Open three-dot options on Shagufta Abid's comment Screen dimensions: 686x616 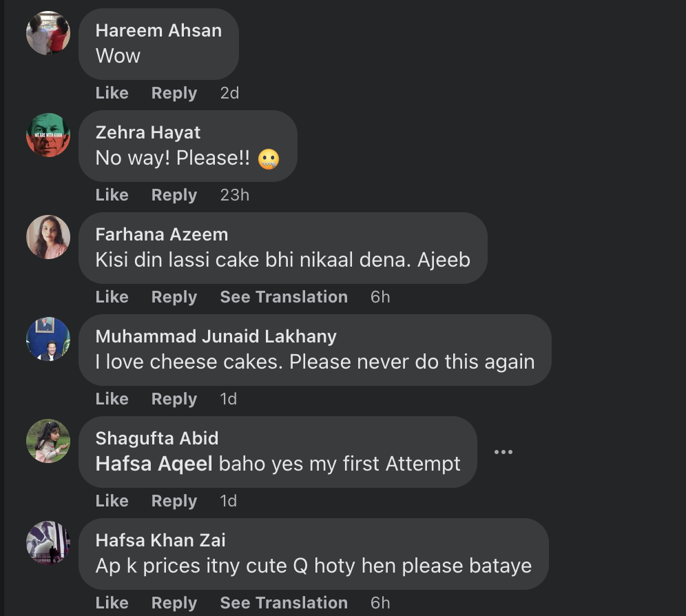coord(503,452)
